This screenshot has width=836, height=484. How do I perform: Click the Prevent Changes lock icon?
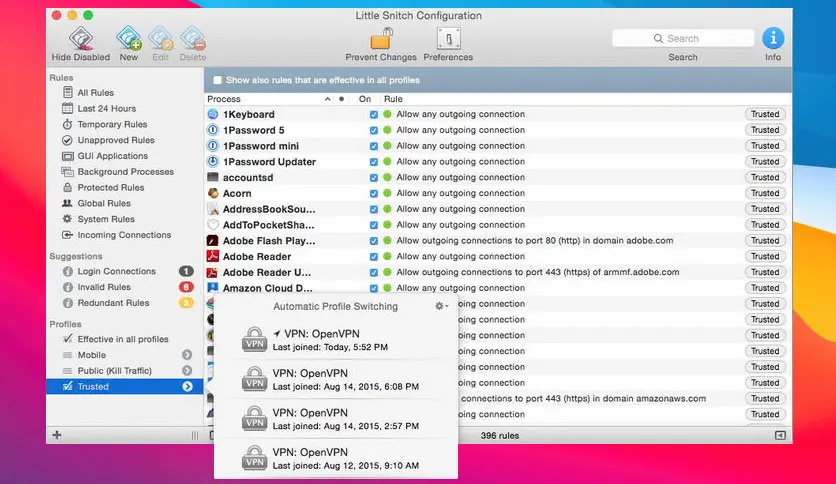(381, 38)
